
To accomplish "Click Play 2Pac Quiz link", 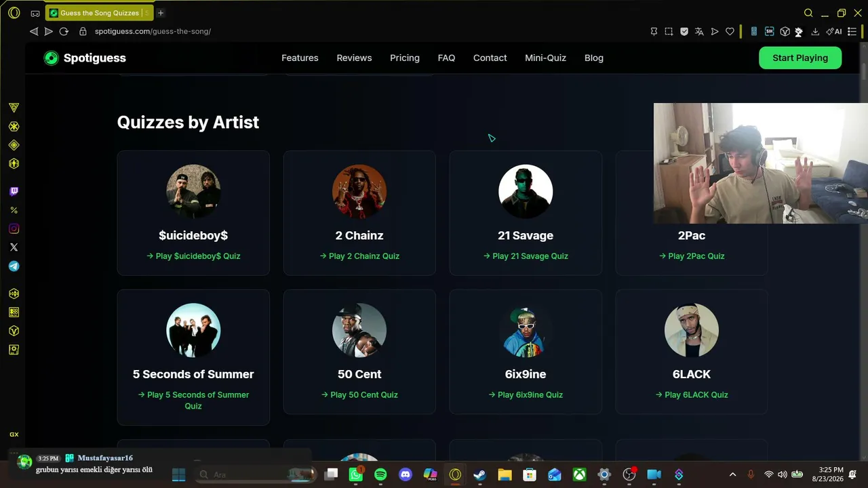I will coord(692,256).
